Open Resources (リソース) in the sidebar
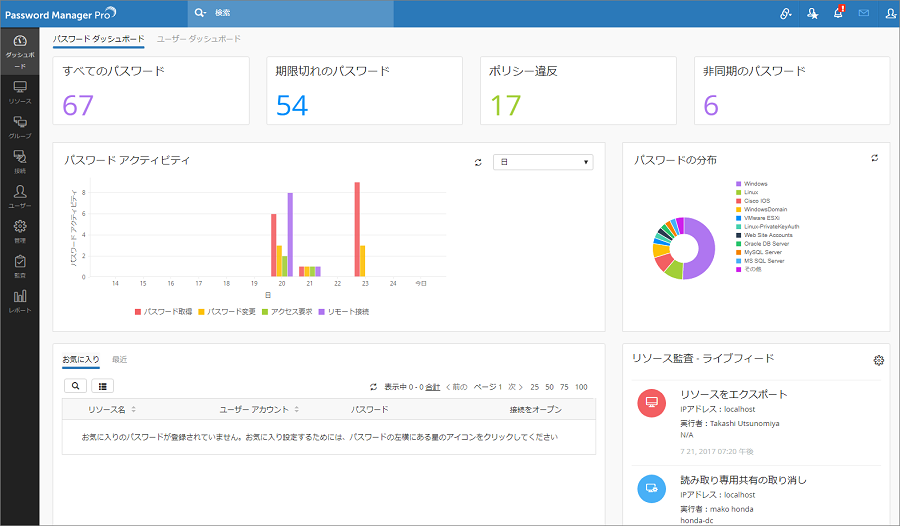Viewport: 900px width, 526px height. pos(20,92)
